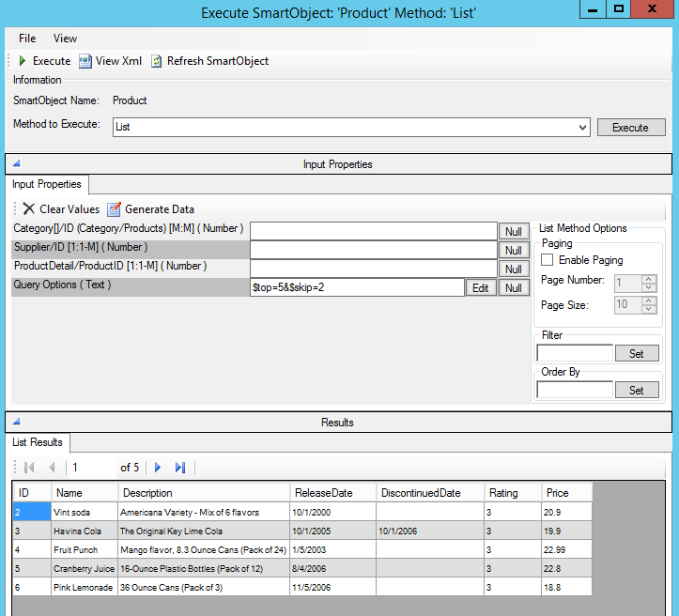Click Set button under Filter
Screen dimensions: 679x616
[637, 354]
